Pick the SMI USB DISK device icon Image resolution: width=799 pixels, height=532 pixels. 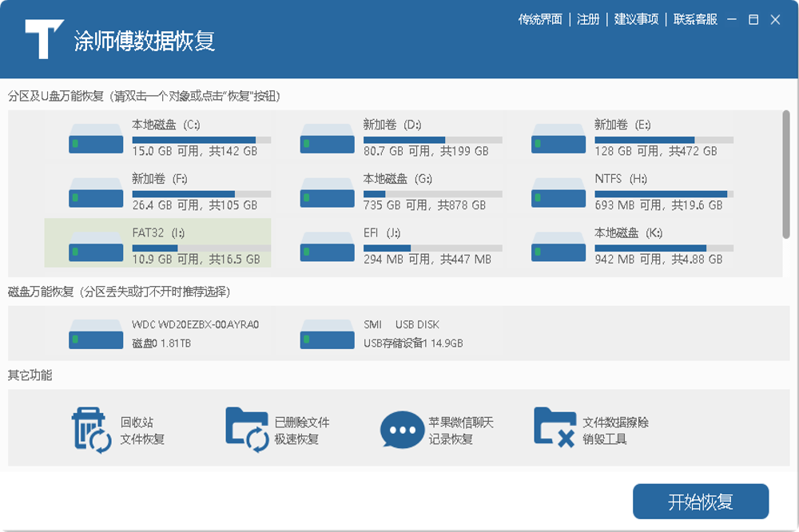point(327,334)
